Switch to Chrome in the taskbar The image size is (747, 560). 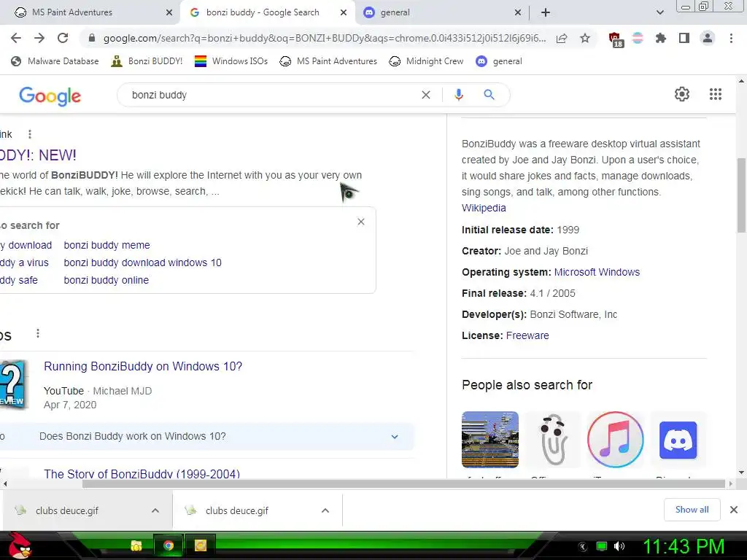(169, 545)
